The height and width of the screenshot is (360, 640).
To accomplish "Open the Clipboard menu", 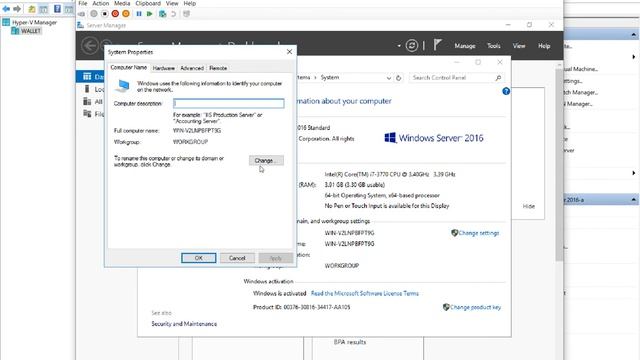I will [148, 3].
